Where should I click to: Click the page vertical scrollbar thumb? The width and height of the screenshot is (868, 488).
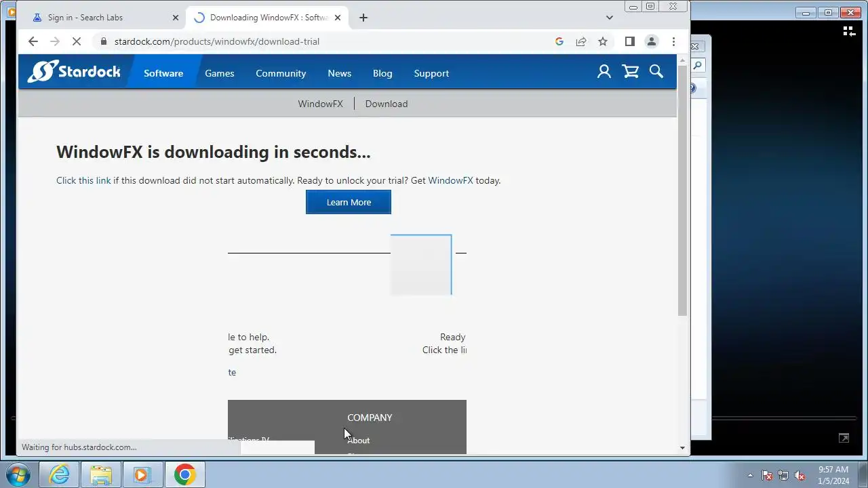coord(682,192)
